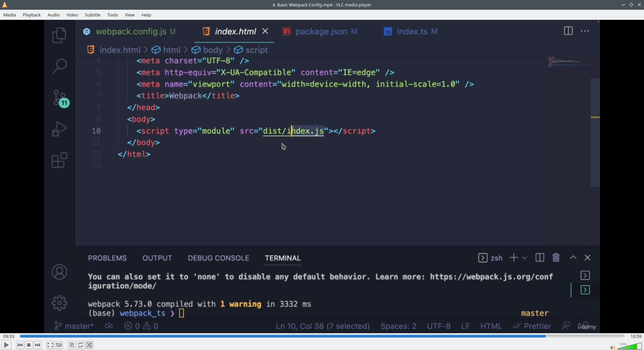This screenshot has height=350, width=644.
Task: Click the elapsed time 09:33 label
Action: pyautogui.click(x=9, y=336)
